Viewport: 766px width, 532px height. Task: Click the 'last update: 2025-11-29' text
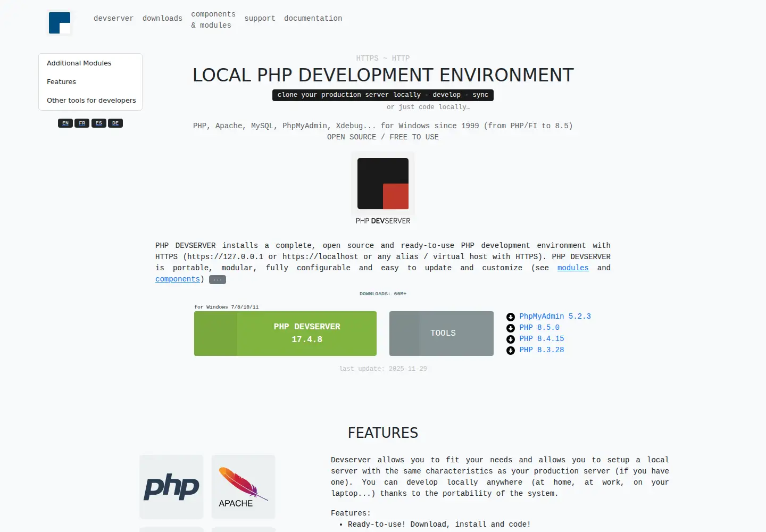pyautogui.click(x=383, y=369)
